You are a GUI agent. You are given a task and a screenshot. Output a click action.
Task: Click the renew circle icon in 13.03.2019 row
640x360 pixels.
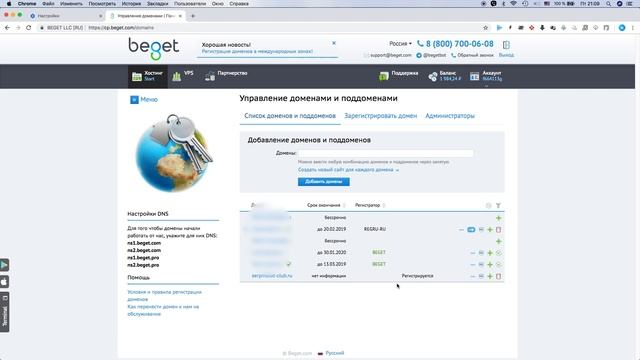498,264
